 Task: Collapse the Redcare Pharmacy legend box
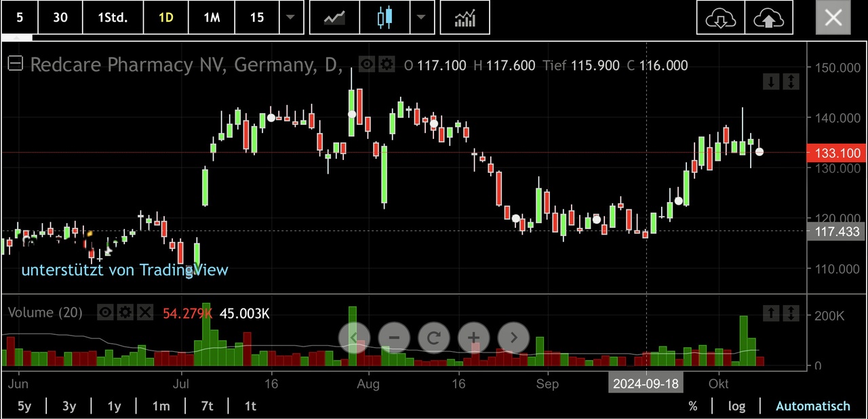pos(15,64)
